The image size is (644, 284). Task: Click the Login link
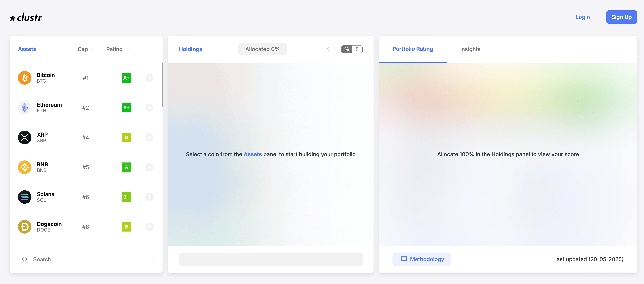pos(582,17)
